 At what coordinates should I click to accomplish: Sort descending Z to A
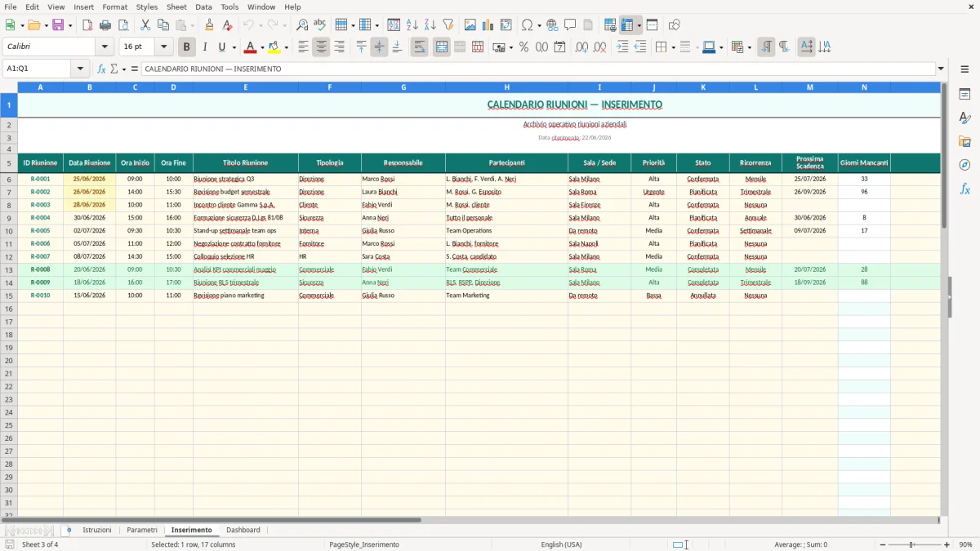(x=430, y=25)
